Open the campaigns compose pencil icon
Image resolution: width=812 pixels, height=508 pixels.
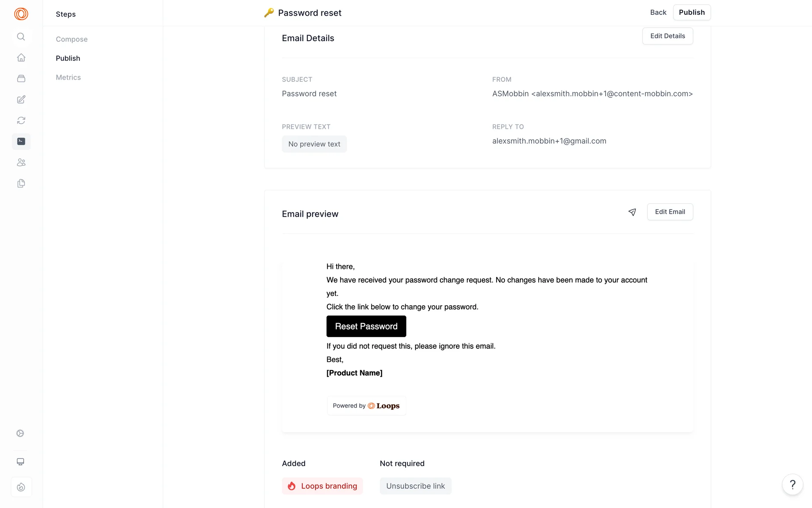click(x=21, y=99)
